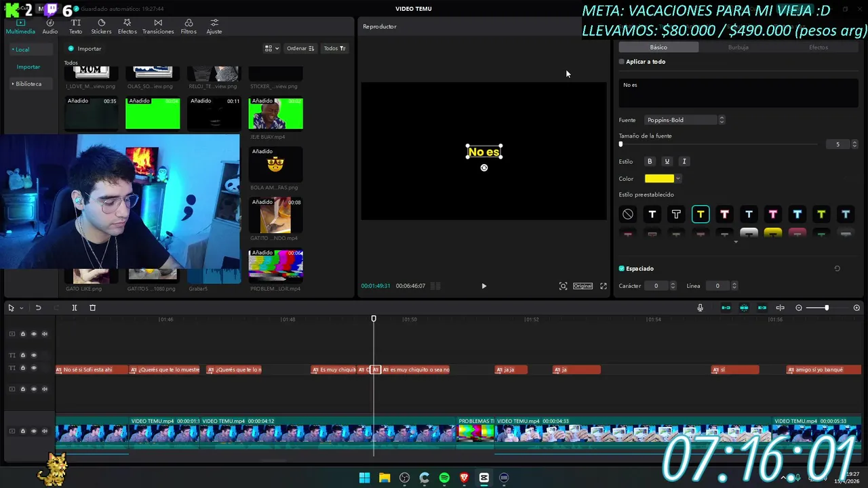
Task: Click the Importar button in media panel
Action: click(85, 49)
